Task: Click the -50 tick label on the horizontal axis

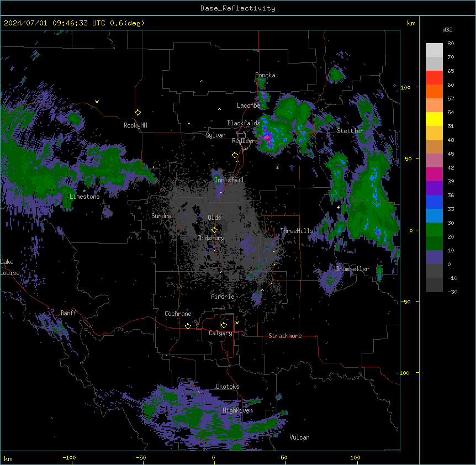Action: (x=141, y=458)
